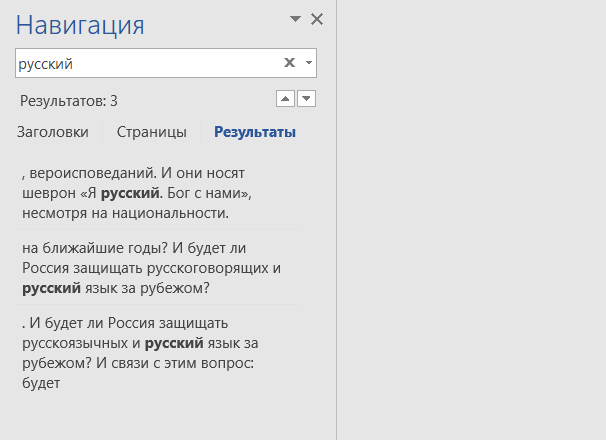This screenshot has height=440, width=606.
Task: Open the navigation pane options arrow
Action: [x=295, y=19]
